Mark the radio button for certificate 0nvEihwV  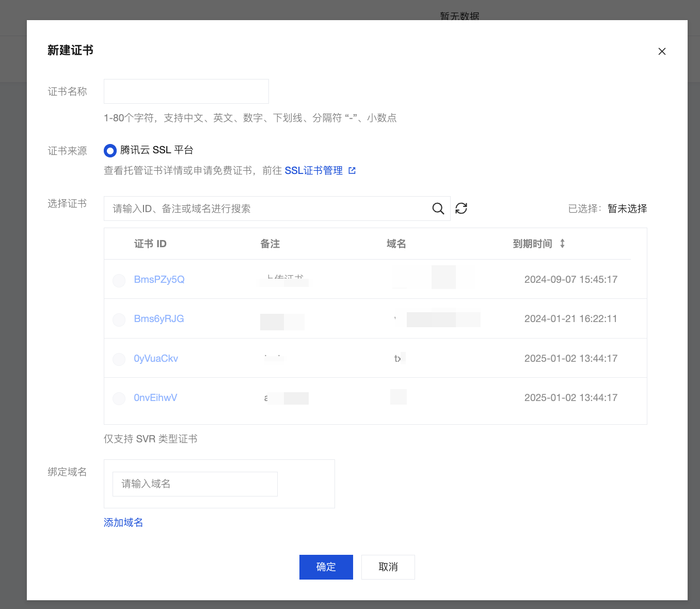pyautogui.click(x=119, y=398)
